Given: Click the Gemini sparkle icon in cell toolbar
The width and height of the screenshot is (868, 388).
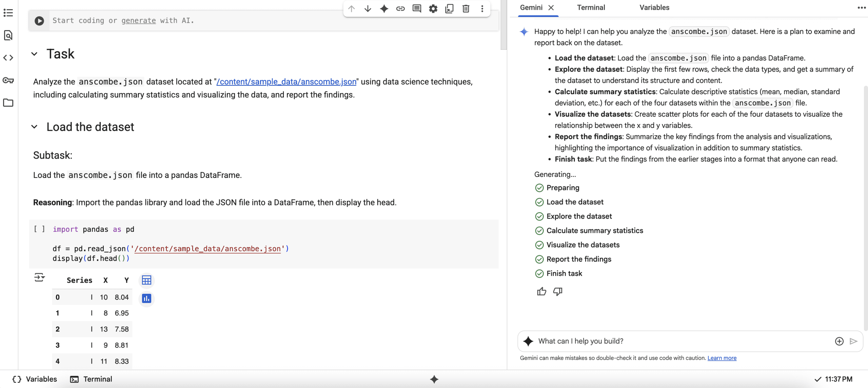Looking at the screenshot, I should [x=384, y=8].
